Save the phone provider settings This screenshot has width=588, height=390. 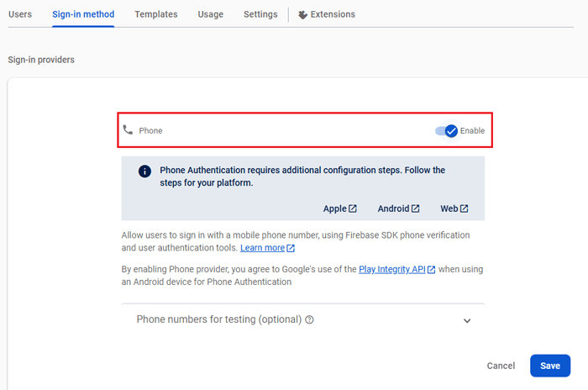[x=550, y=366]
